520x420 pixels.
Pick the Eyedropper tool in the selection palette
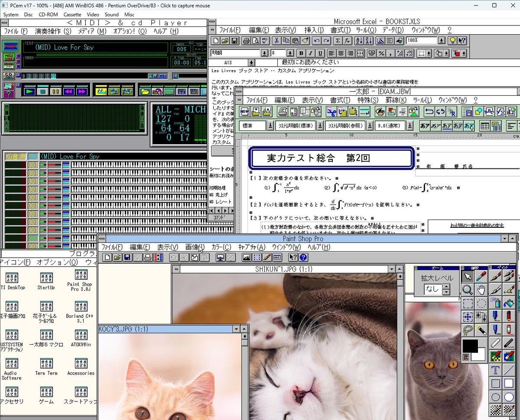[481, 275]
